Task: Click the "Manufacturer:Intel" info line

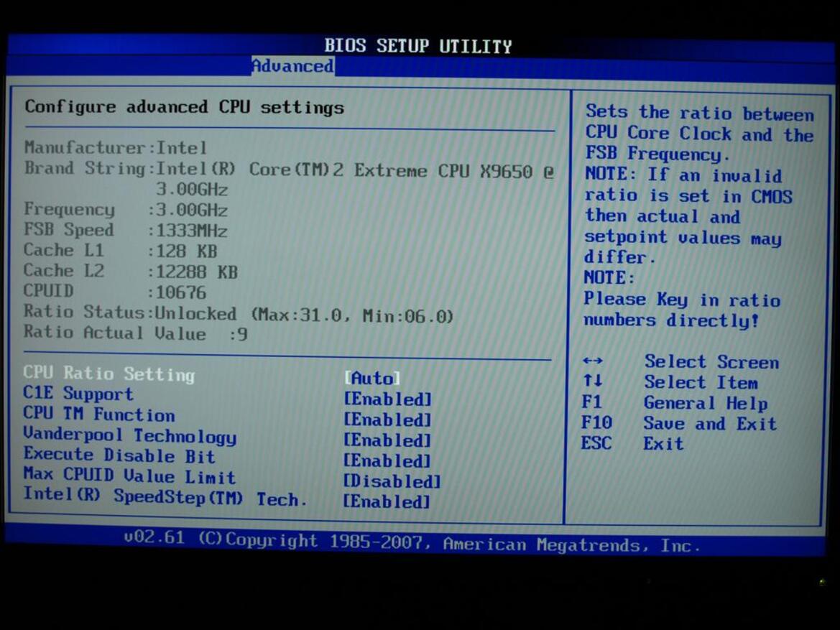Action: [x=116, y=147]
